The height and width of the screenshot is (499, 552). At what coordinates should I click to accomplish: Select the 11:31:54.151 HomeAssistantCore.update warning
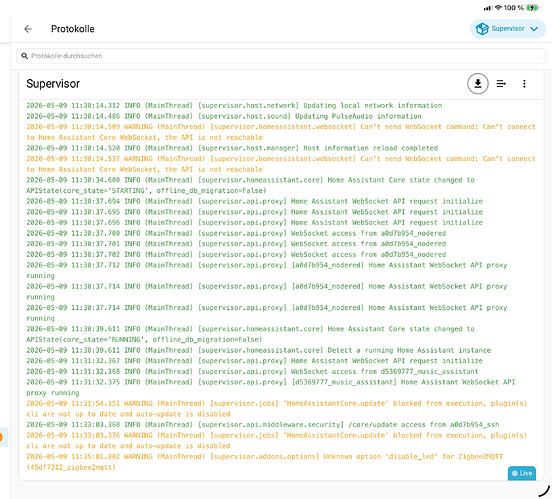[x=277, y=408]
